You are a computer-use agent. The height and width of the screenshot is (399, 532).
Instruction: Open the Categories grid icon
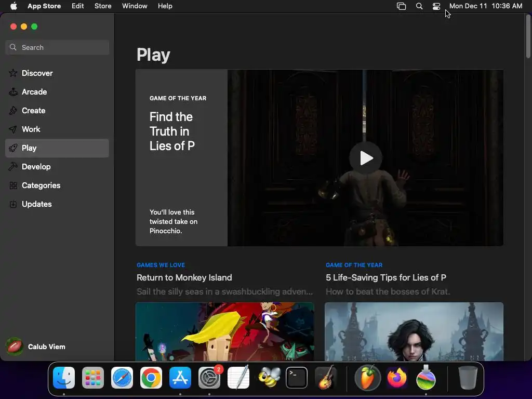(x=13, y=185)
